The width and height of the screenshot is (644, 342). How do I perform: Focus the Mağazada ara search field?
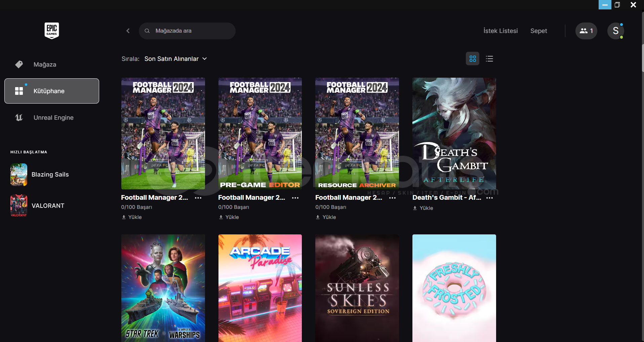coord(187,31)
